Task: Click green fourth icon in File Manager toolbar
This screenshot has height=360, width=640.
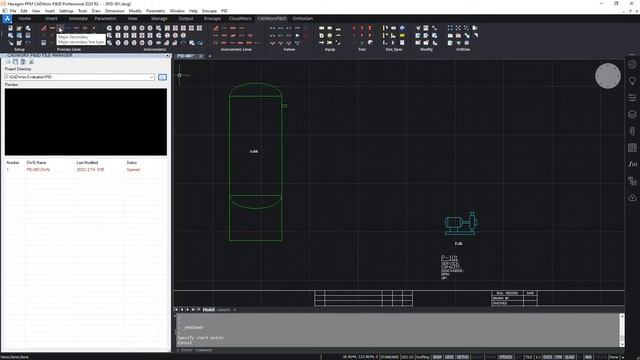Action: (x=31, y=62)
